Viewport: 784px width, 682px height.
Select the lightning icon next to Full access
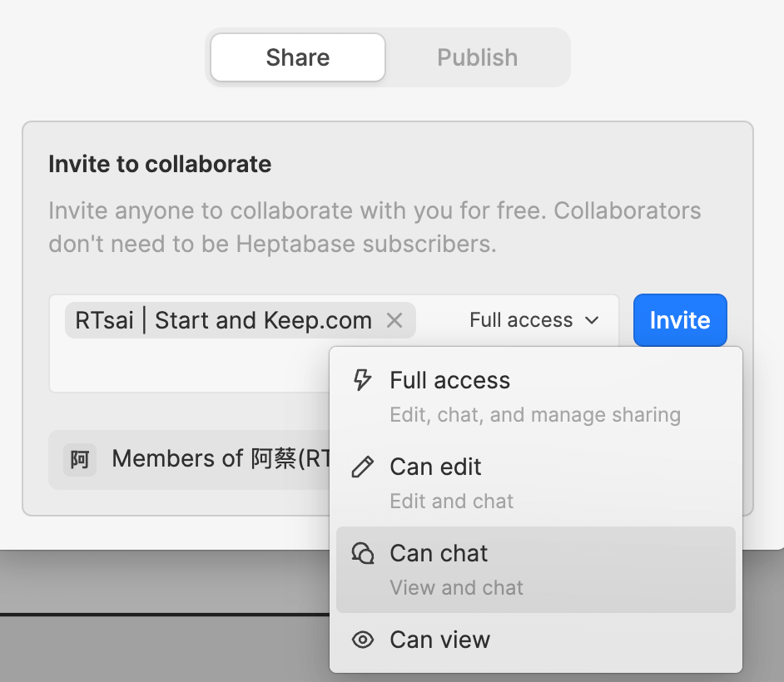[x=361, y=379]
